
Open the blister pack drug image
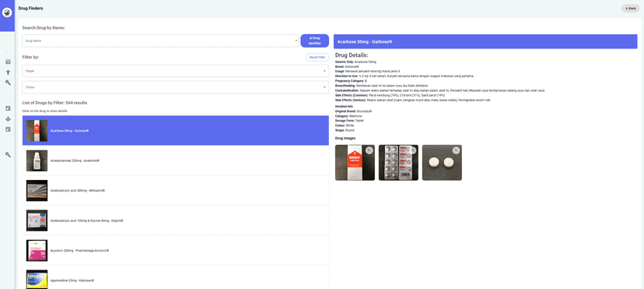click(x=398, y=162)
